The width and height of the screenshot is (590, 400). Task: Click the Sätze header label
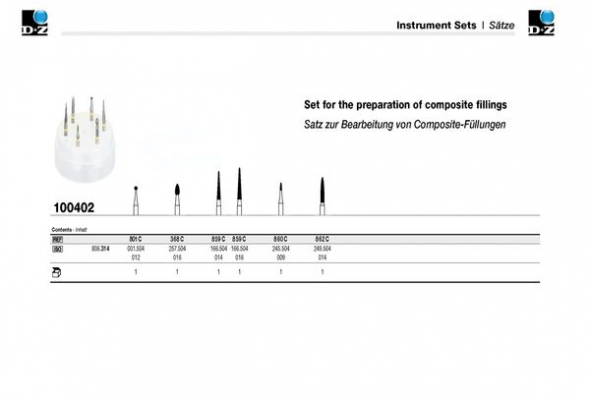[x=502, y=26]
